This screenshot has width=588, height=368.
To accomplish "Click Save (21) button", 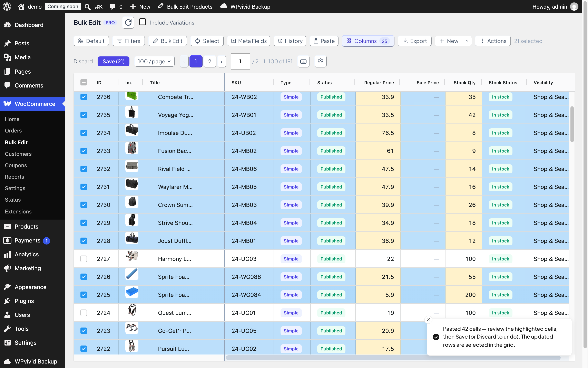I will tap(114, 61).
